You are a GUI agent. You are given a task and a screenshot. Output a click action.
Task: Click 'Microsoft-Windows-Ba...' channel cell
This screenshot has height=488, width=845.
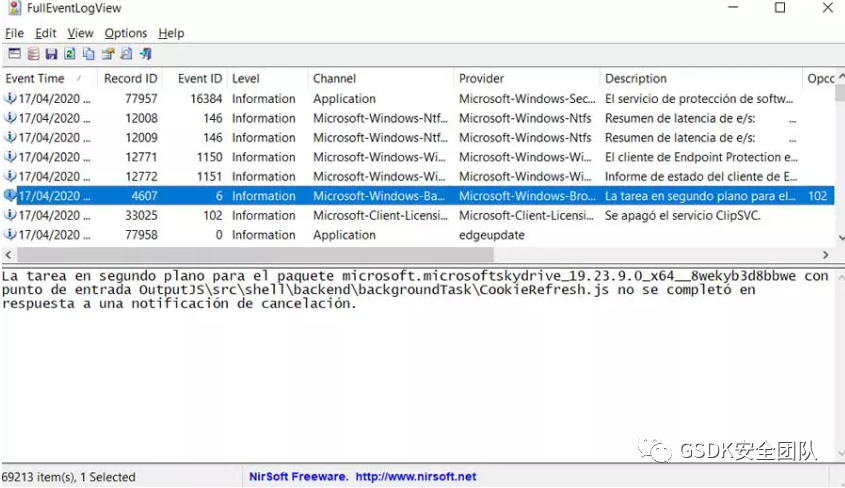click(378, 196)
